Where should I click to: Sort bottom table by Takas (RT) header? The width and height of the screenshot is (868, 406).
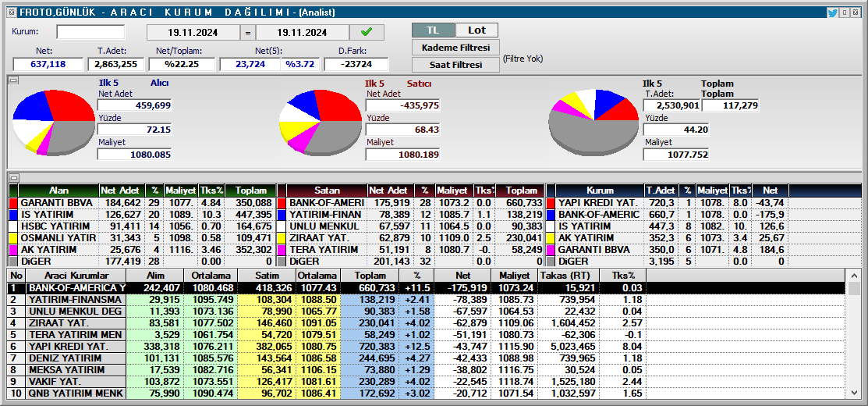click(x=569, y=276)
